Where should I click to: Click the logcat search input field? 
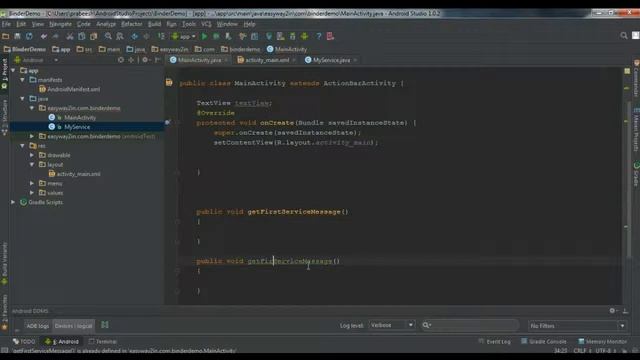(x=470, y=325)
